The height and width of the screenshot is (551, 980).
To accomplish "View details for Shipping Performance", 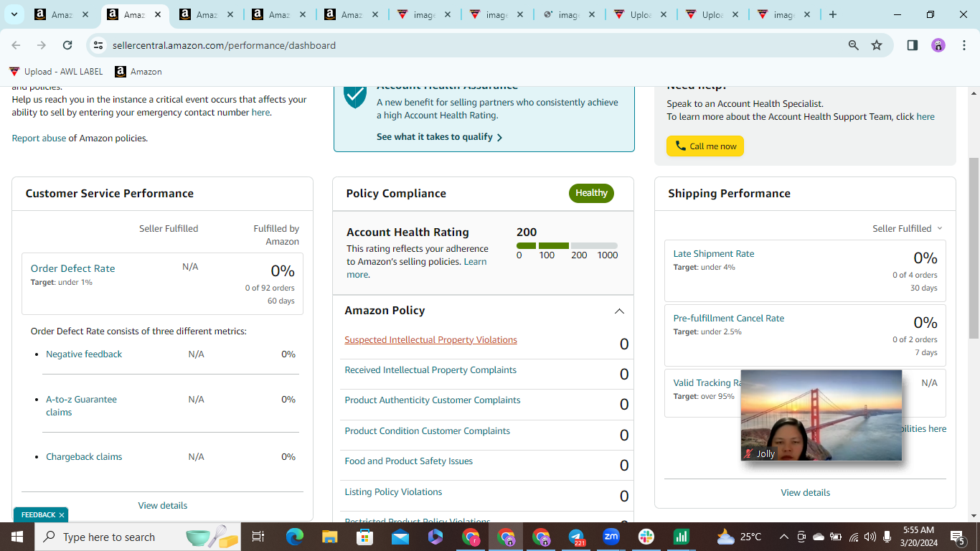I will (806, 492).
